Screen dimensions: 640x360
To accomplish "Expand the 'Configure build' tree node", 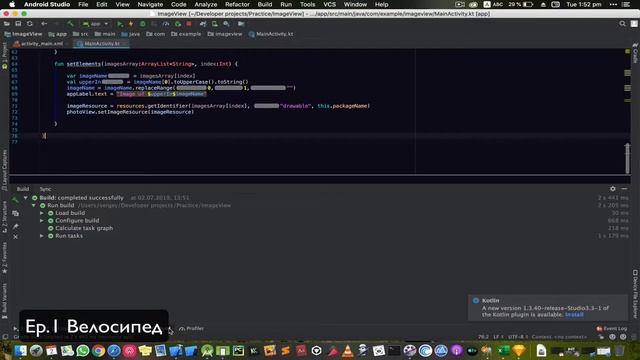I will 42,220.
